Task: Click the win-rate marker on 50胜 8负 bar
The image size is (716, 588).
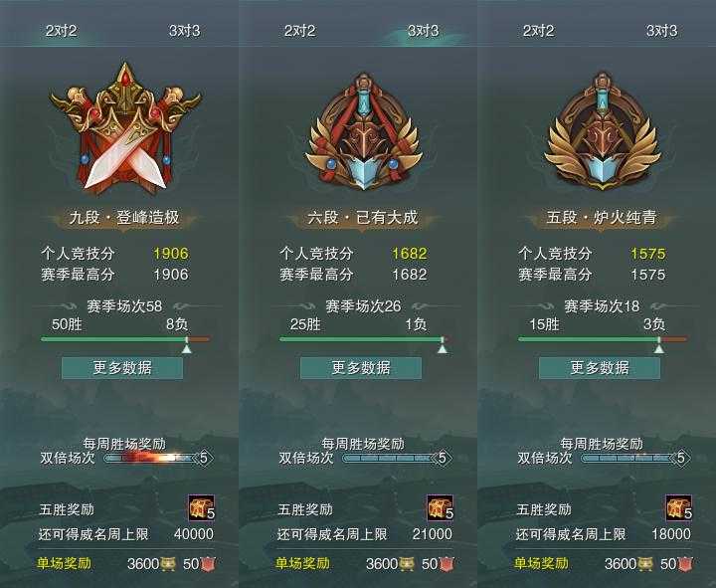Action: tap(187, 348)
